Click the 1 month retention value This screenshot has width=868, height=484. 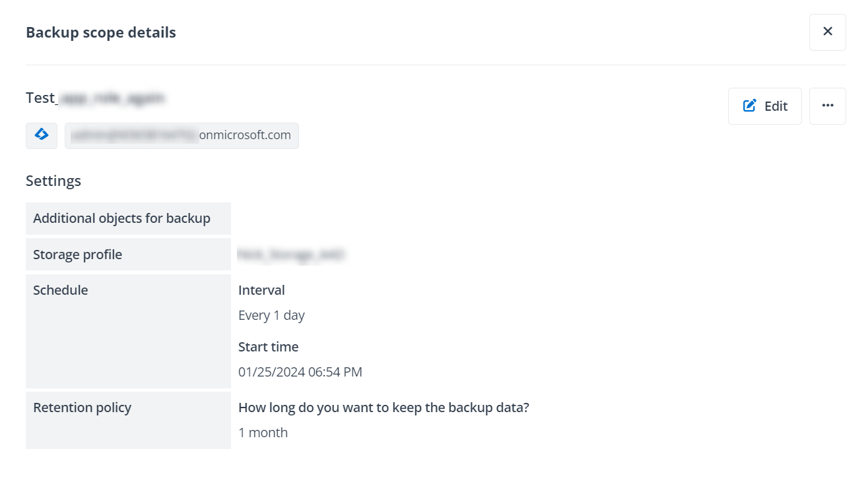(x=263, y=433)
